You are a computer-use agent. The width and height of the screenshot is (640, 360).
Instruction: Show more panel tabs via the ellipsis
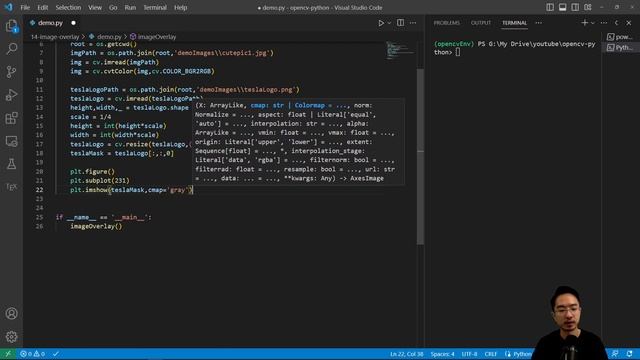point(538,23)
